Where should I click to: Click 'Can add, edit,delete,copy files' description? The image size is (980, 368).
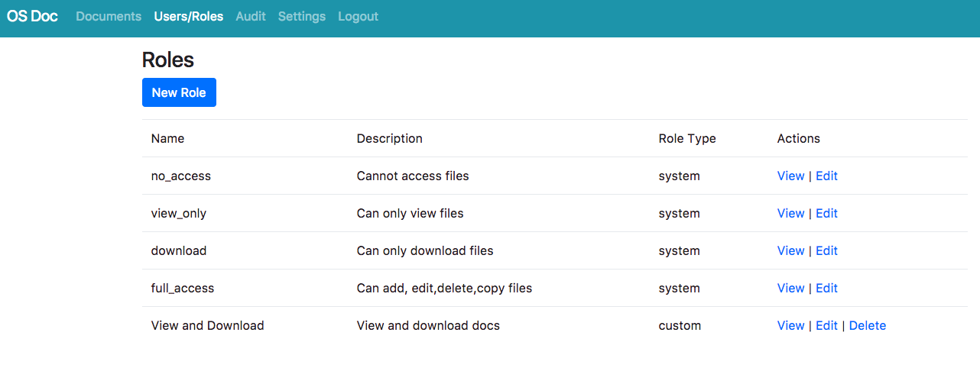click(x=444, y=288)
